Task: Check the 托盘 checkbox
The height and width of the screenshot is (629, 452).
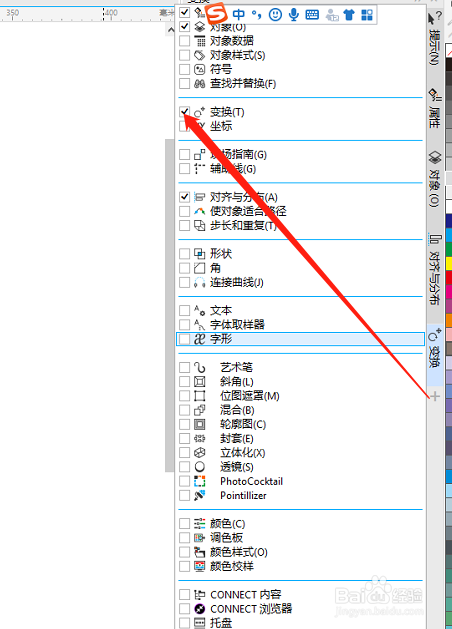Action: [184, 623]
